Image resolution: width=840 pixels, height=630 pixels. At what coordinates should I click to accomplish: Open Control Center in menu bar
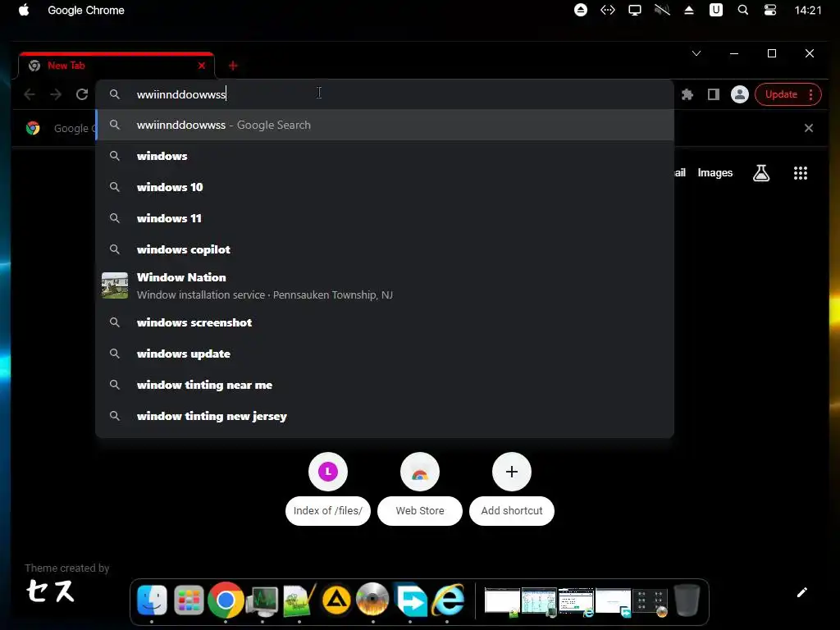click(769, 10)
